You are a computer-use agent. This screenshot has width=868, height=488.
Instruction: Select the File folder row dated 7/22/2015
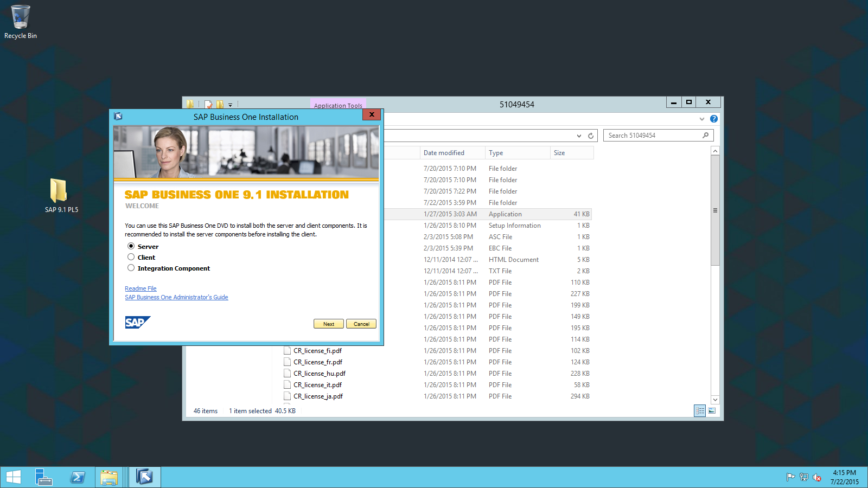coord(488,203)
